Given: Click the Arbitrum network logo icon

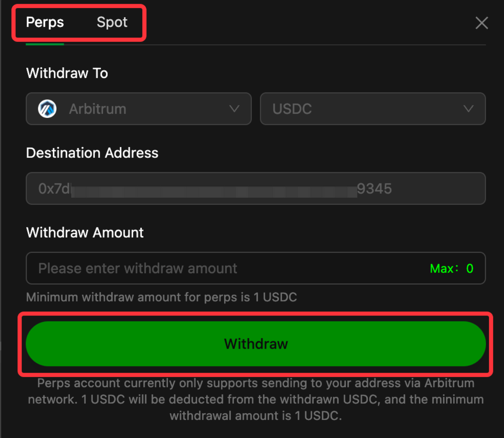Looking at the screenshot, I should [47, 109].
